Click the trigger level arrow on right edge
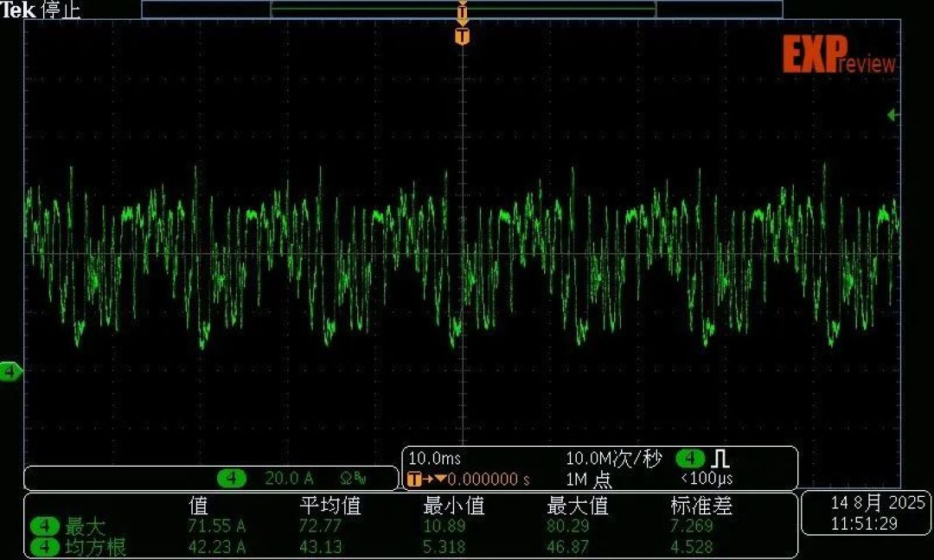934x560 pixels. (892, 115)
